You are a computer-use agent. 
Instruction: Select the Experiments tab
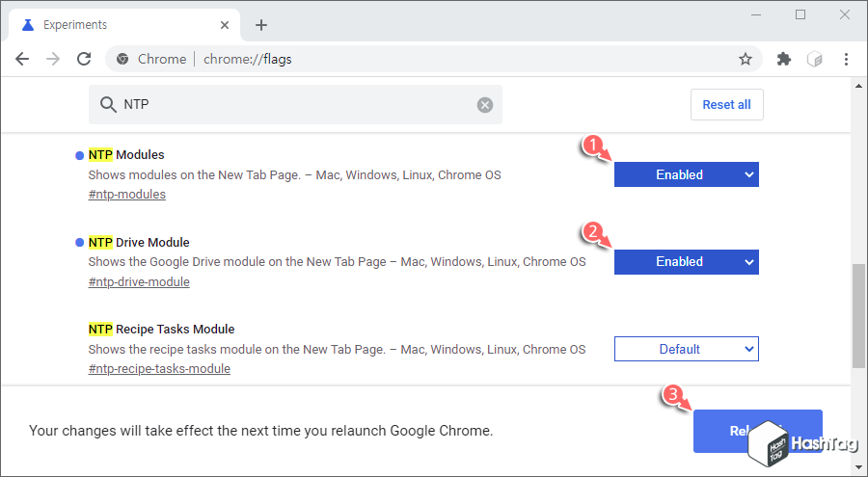(124, 25)
